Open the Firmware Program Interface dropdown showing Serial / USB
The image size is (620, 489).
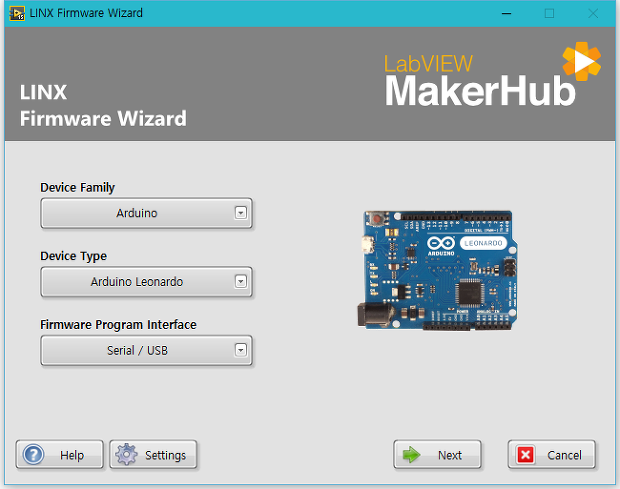click(146, 351)
